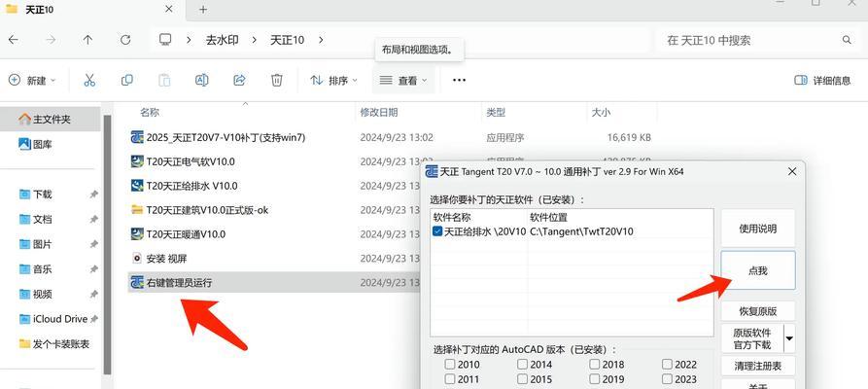The width and height of the screenshot is (868, 389).
Task: Sort by the 大小 column header
Action: pos(601,112)
